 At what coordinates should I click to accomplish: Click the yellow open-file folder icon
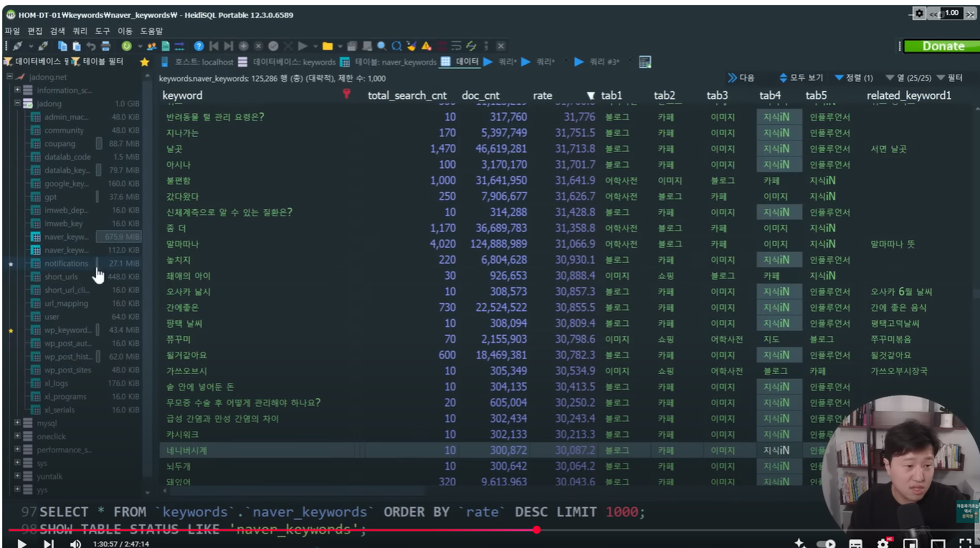point(328,46)
